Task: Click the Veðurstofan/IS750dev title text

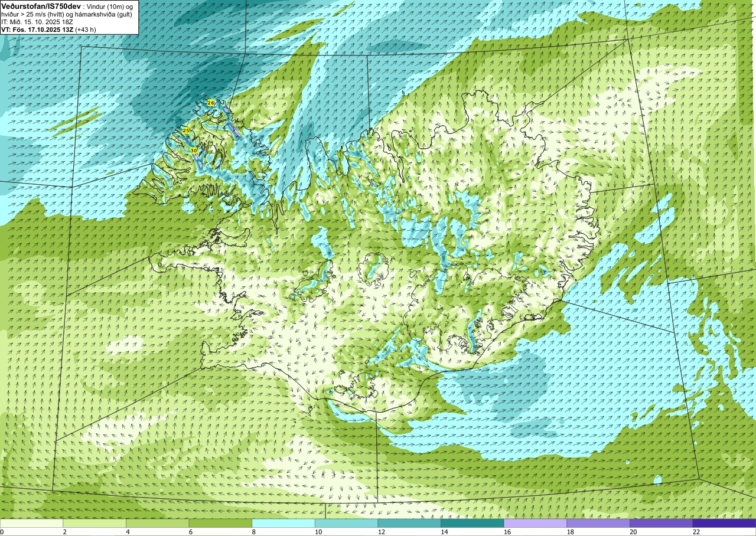Action: [x=41, y=5]
